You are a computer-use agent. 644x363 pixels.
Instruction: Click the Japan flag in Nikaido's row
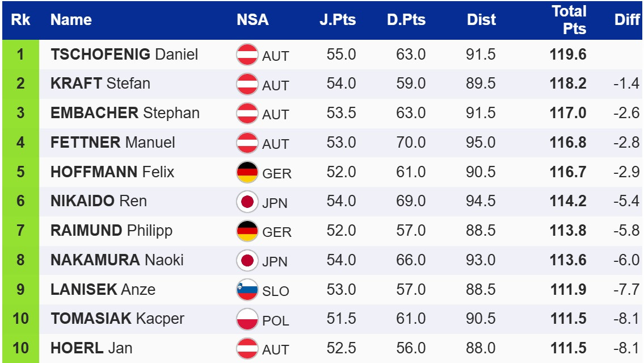tap(247, 202)
